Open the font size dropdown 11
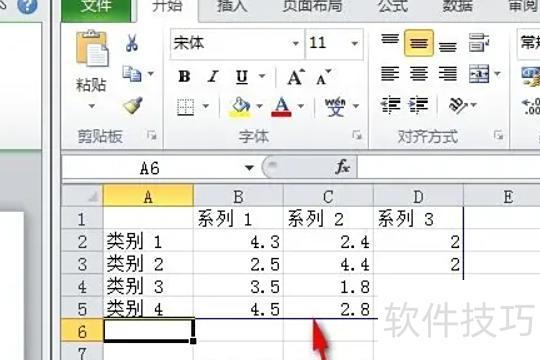This screenshot has width=540, height=360. pyautogui.click(x=354, y=43)
